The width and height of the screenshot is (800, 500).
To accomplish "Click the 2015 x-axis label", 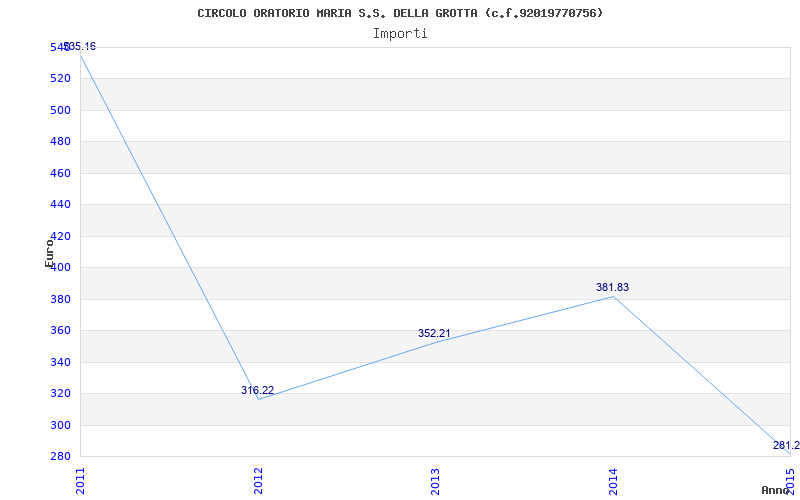I will click(x=790, y=481).
